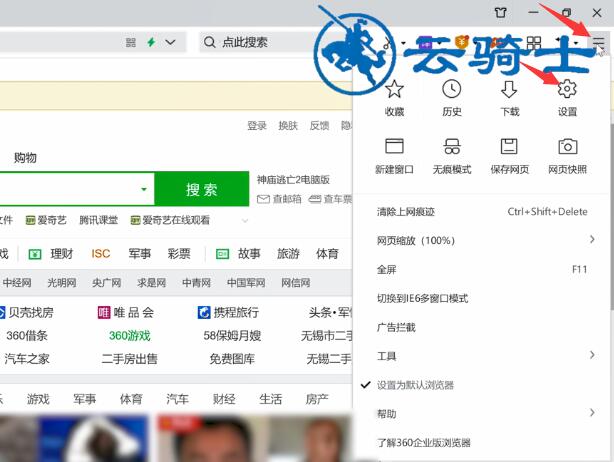Open the search box suggestion dropdown arrow

(144, 189)
